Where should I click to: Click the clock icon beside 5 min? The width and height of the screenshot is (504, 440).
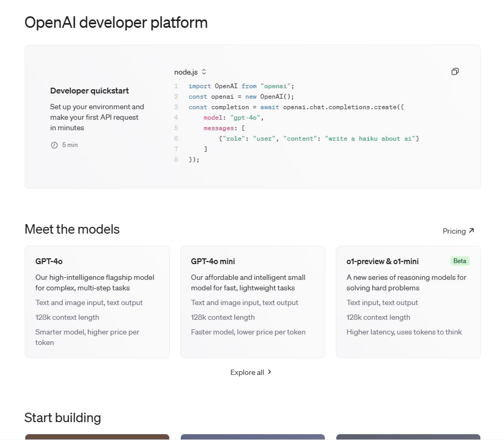[x=54, y=145]
